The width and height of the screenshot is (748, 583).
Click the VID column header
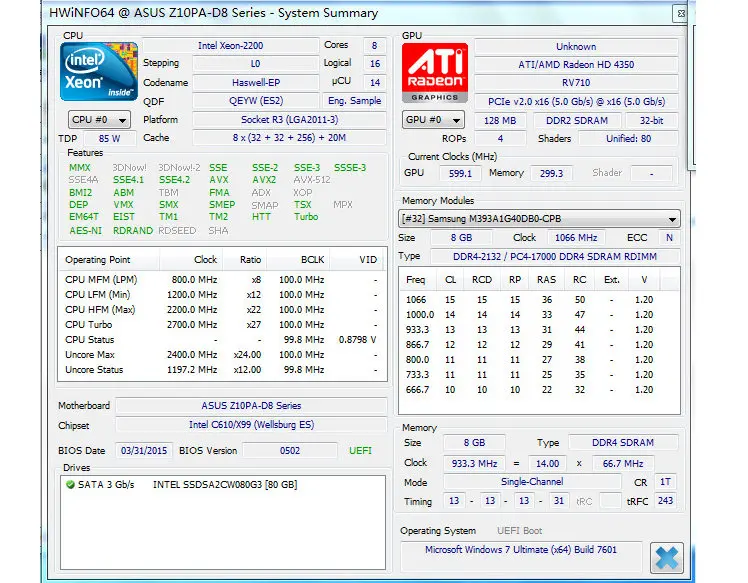point(358,260)
